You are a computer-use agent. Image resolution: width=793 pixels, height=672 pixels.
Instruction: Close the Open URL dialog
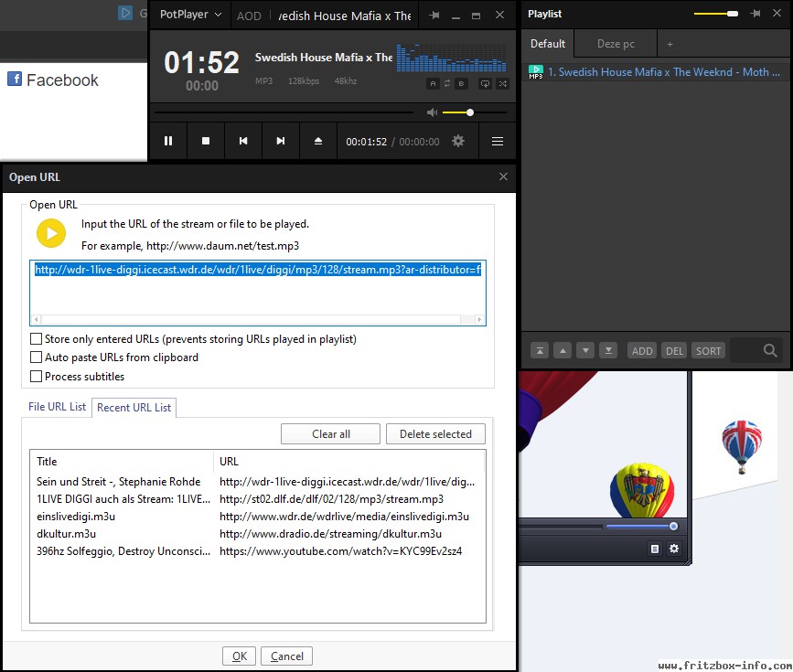point(503,176)
